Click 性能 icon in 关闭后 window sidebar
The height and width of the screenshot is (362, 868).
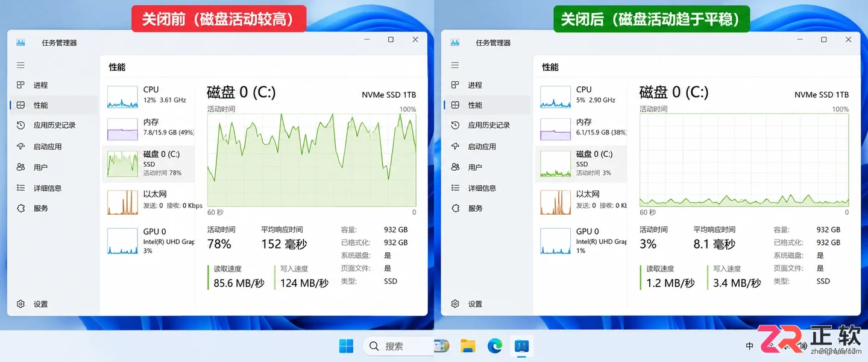coord(455,105)
